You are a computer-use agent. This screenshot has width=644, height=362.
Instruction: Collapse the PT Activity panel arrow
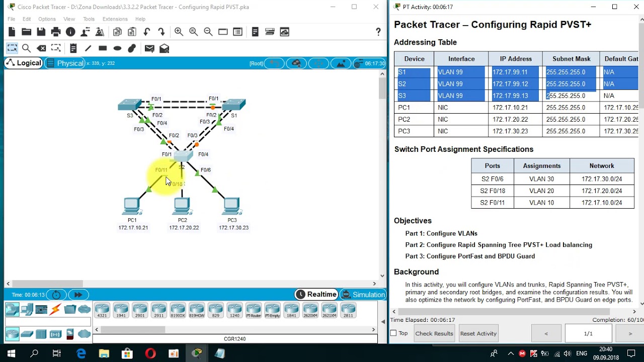[384, 321]
